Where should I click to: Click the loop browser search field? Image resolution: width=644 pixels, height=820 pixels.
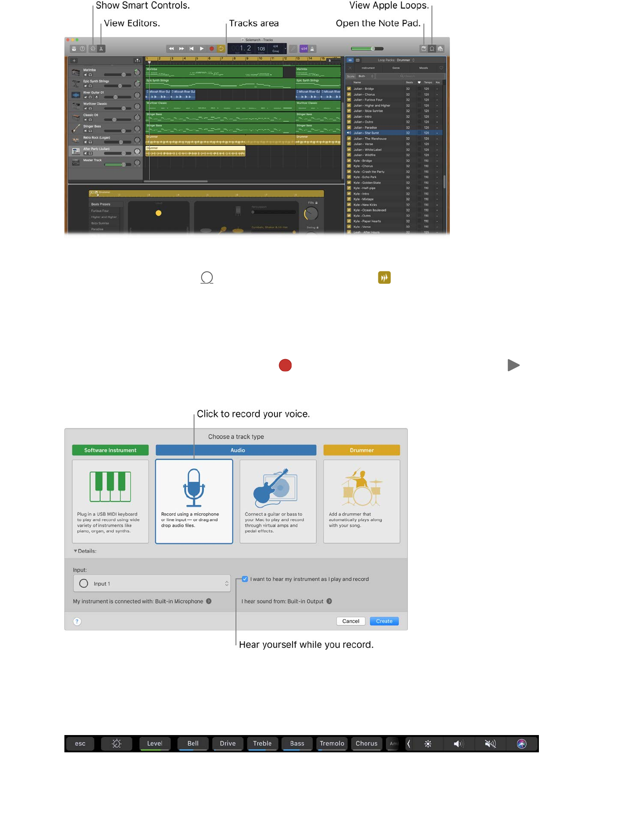coord(409,76)
